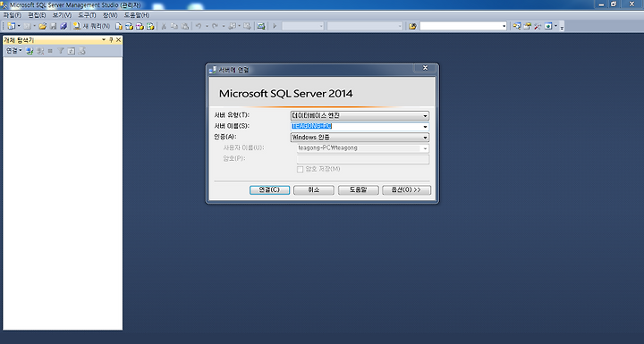644x344 pixels.
Task: Click the Properties Window toolbar icon
Action: coord(528,26)
